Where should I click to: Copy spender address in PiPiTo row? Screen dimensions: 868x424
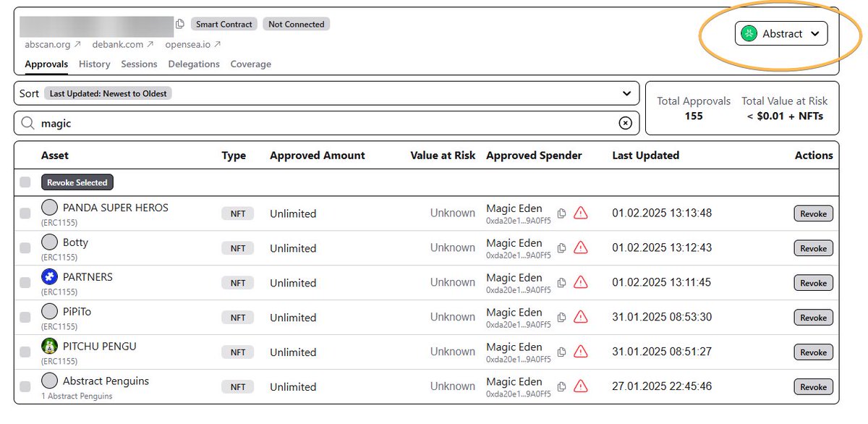point(562,318)
